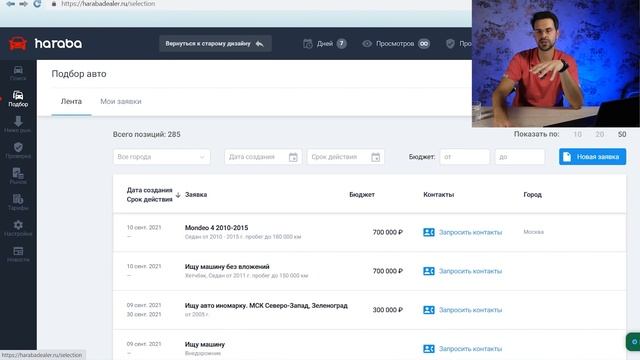Click the Дней counter badge 7
This screenshot has height=360, width=640.
point(342,44)
